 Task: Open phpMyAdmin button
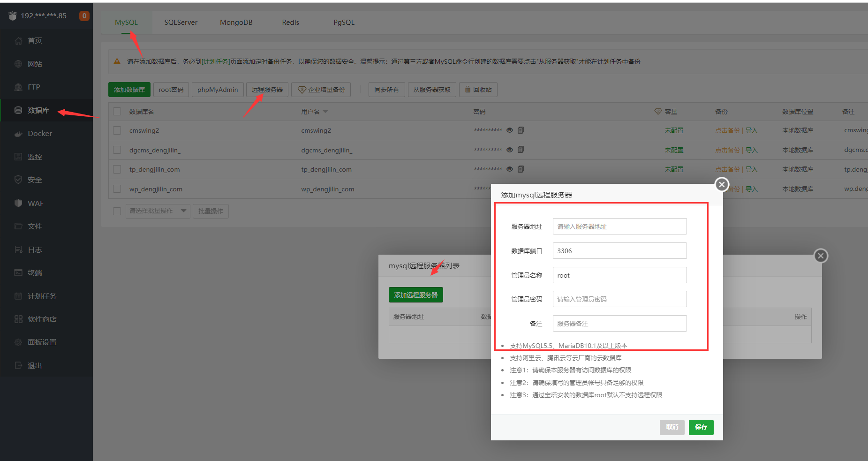coord(218,90)
